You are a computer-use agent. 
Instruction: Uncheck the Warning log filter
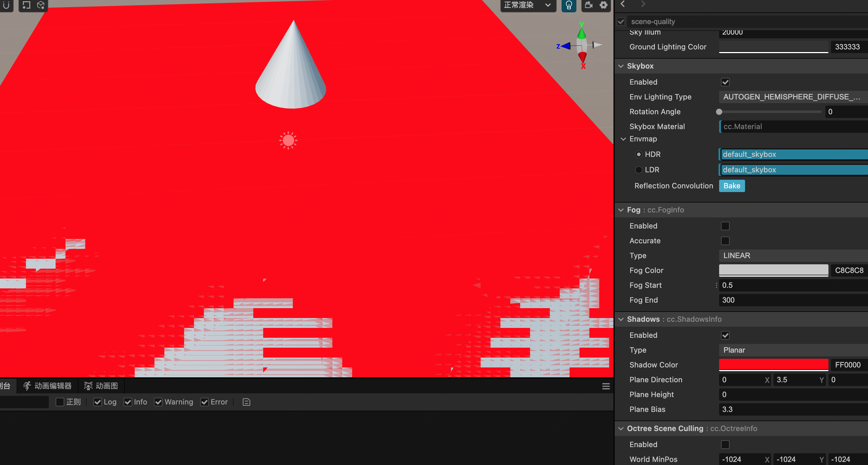pos(158,402)
